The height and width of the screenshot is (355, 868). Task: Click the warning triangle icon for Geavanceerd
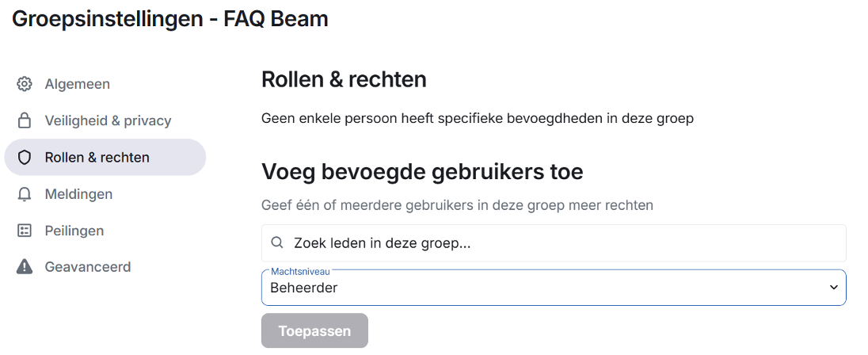pos(25,267)
